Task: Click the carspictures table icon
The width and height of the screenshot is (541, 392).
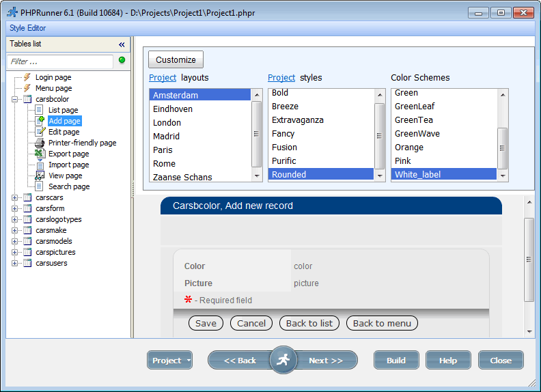Action: (x=27, y=252)
